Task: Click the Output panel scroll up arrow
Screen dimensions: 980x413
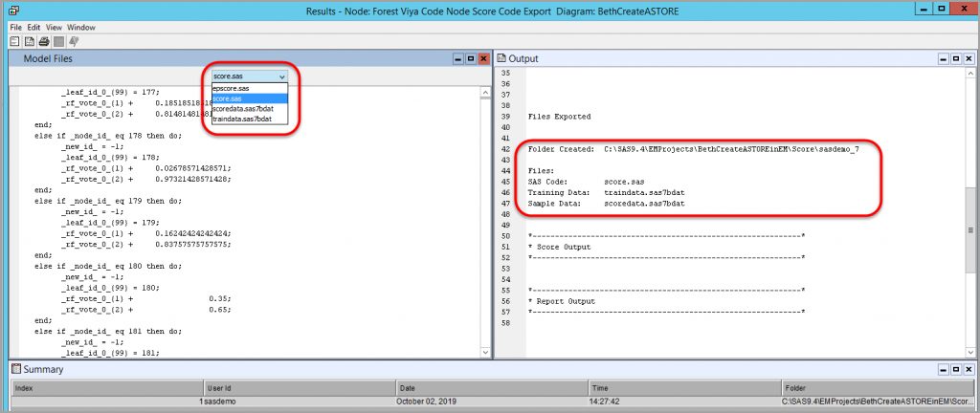Action: [x=970, y=74]
